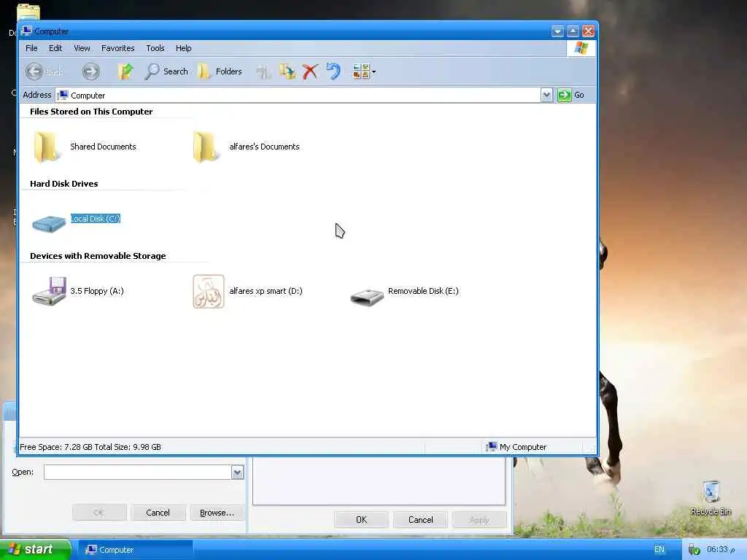
Task: Click the Undo toolbar icon
Action: (333, 71)
